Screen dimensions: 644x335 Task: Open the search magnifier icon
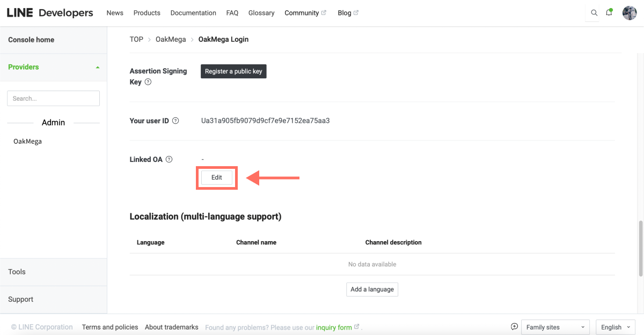(x=594, y=13)
